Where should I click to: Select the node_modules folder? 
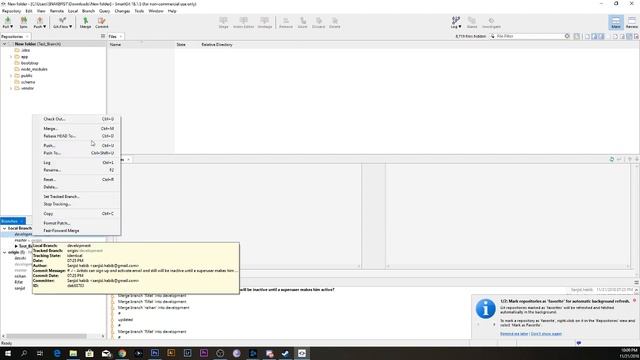(34, 69)
